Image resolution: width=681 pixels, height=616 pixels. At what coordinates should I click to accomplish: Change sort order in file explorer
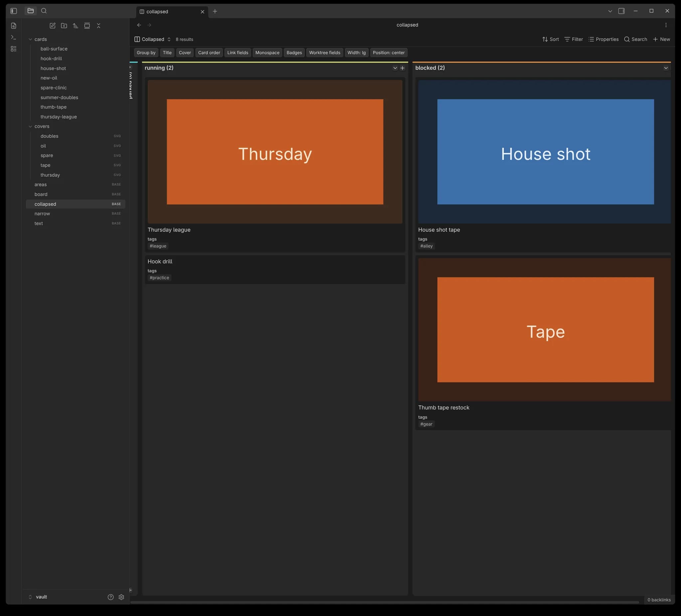[x=75, y=26]
